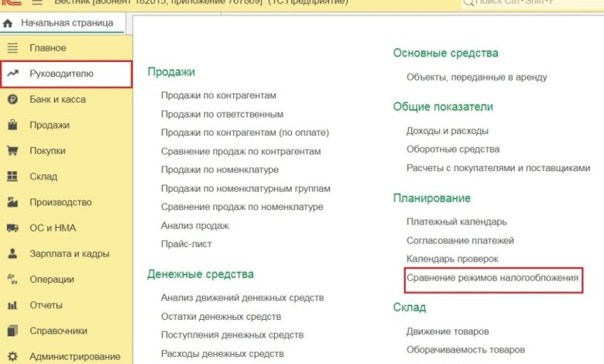The width and height of the screenshot is (604, 364).
Task: Click the cart icon next to Покупки
Action: (12, 151)
